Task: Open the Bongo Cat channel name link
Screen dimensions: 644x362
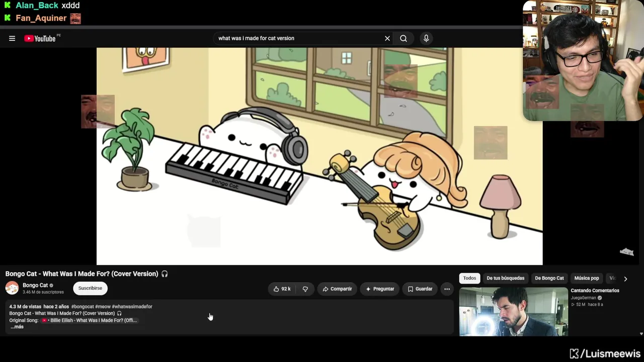Action: pyautogui.click(x=35, y=285)
